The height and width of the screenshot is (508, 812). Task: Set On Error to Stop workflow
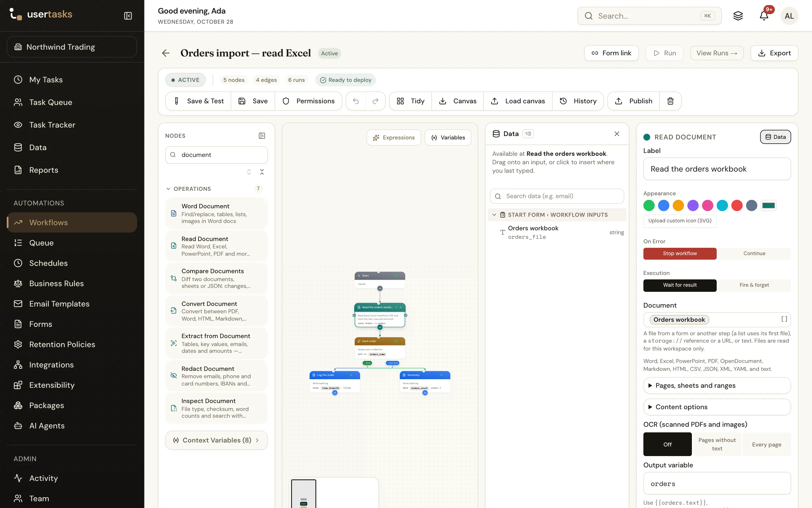coord(680,253)
